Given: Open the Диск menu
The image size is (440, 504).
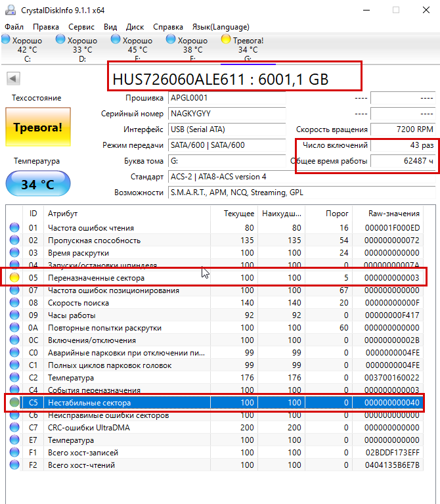Looking at the screenshot, I should click(x=135, y=27).
